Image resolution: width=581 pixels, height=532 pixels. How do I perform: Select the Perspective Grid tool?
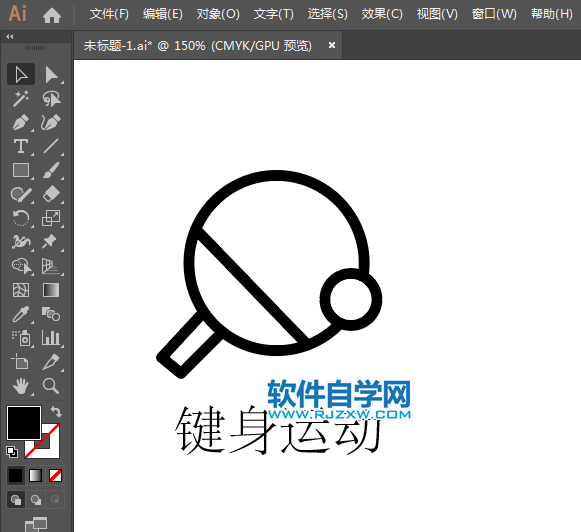pos(51,266)
